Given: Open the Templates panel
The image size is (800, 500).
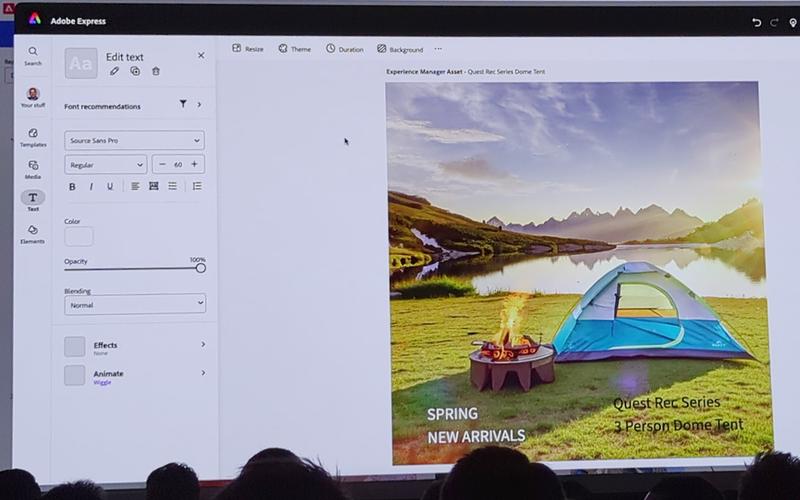Looking at the screenshot, I should pos(33,137).
